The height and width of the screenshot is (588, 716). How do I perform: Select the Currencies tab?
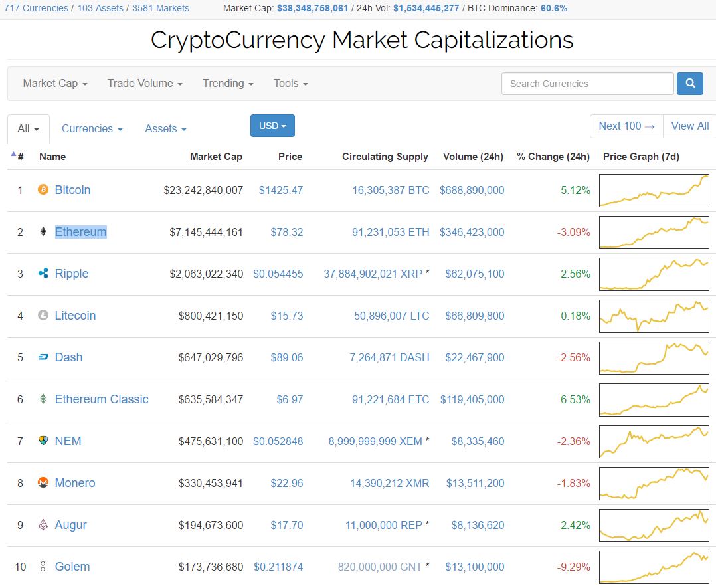[x=92, y=129]
